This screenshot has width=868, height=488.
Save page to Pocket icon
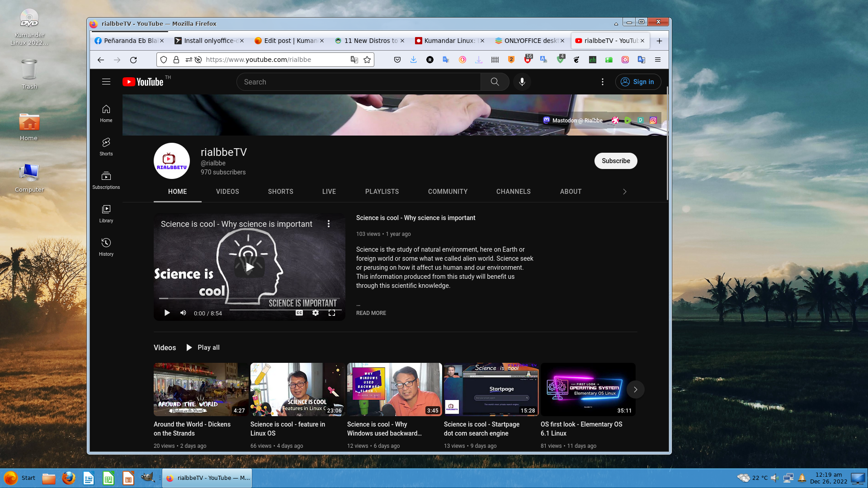pyautogui.click(x=397, y=60)
